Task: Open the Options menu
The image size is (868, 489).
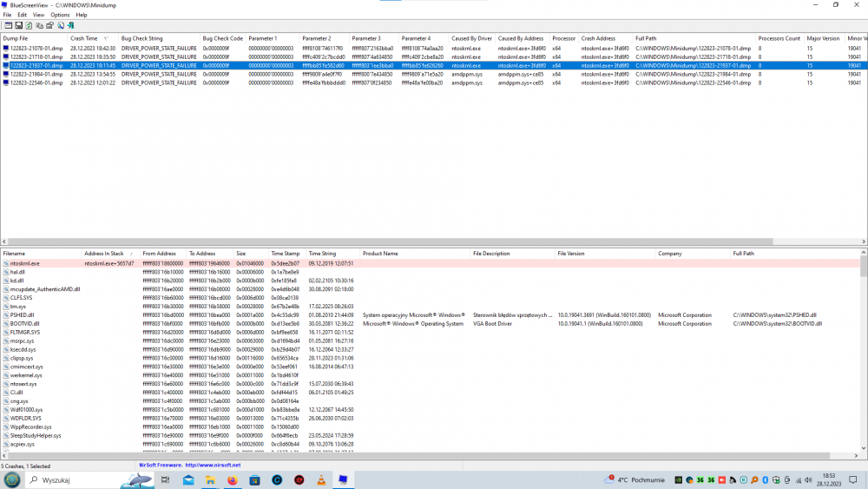Action: 60,15
